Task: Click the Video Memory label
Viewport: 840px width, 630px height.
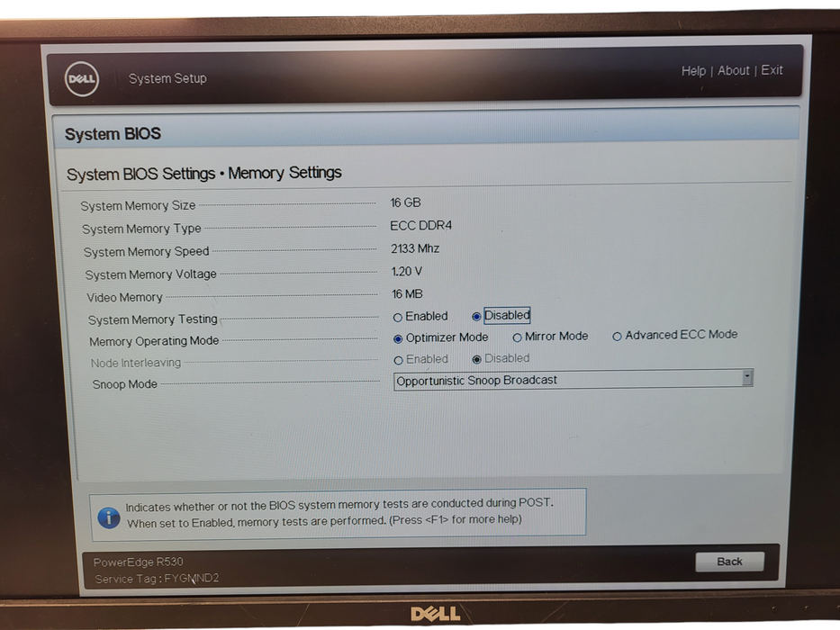Action: click(x=124, y=297)
